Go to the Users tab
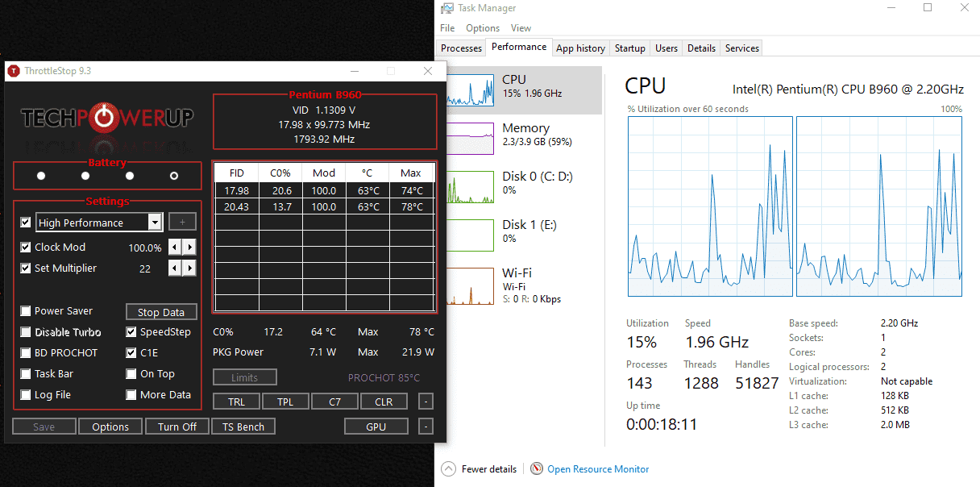 [x=666, y=48]
